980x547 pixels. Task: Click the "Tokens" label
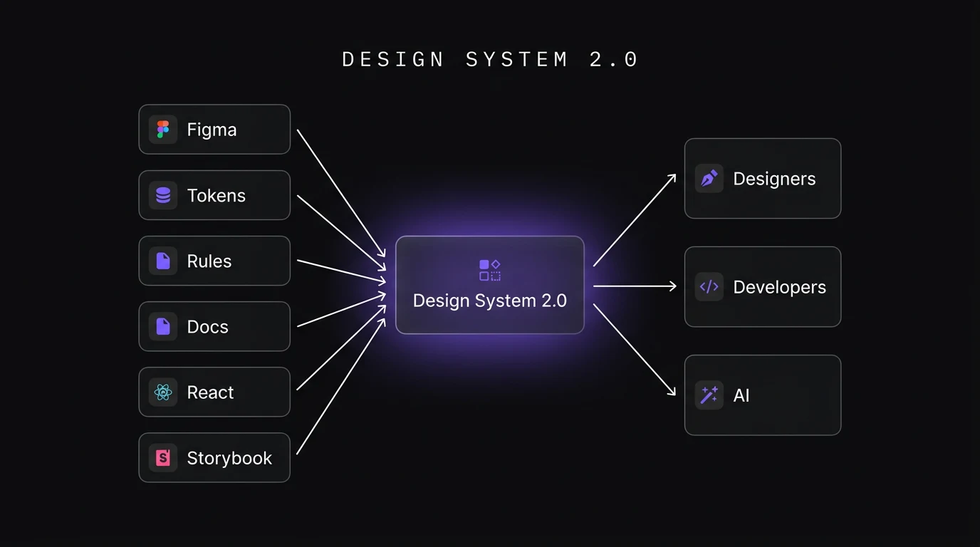tap(216, 195)
